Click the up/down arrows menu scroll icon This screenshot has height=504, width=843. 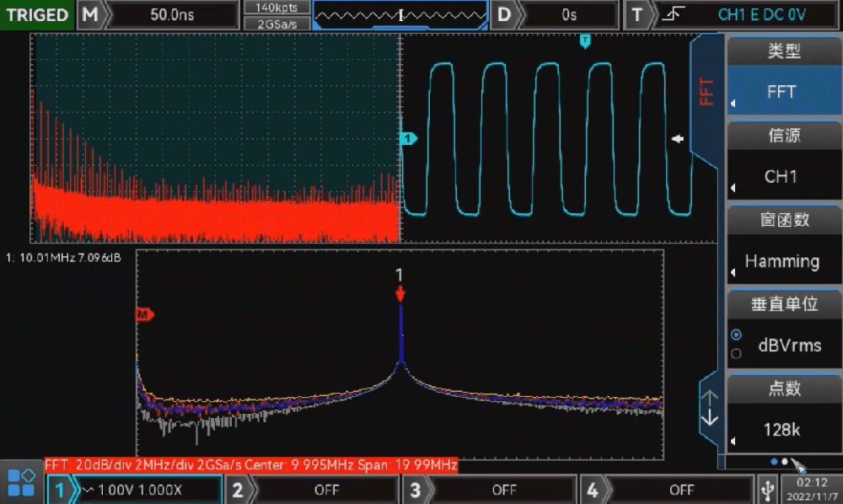point(710,407)
